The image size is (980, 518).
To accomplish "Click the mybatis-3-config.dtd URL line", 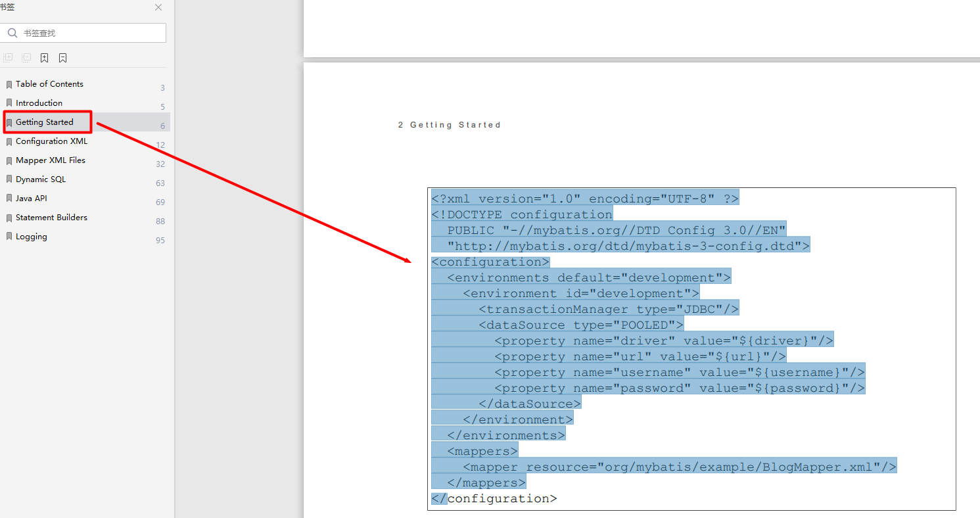I will coord(628,246).
